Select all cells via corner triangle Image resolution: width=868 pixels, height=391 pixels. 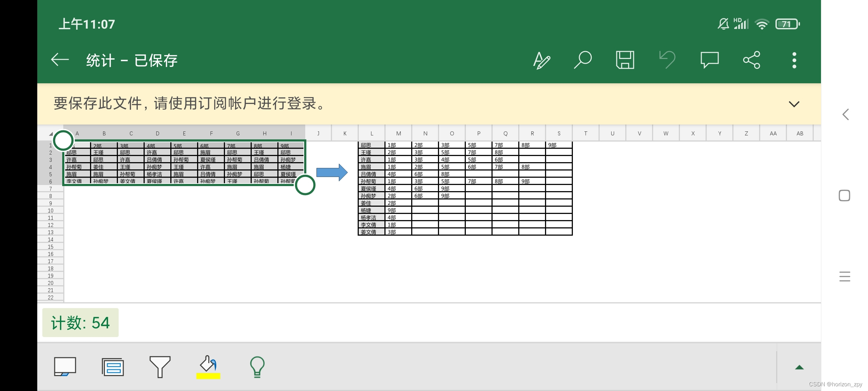click(x=51, y=134)
